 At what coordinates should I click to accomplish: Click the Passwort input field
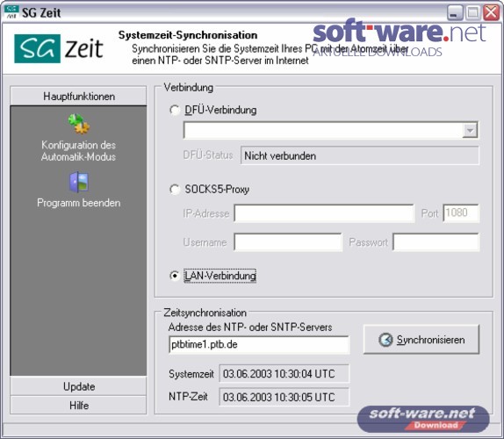tap(436, 242)
